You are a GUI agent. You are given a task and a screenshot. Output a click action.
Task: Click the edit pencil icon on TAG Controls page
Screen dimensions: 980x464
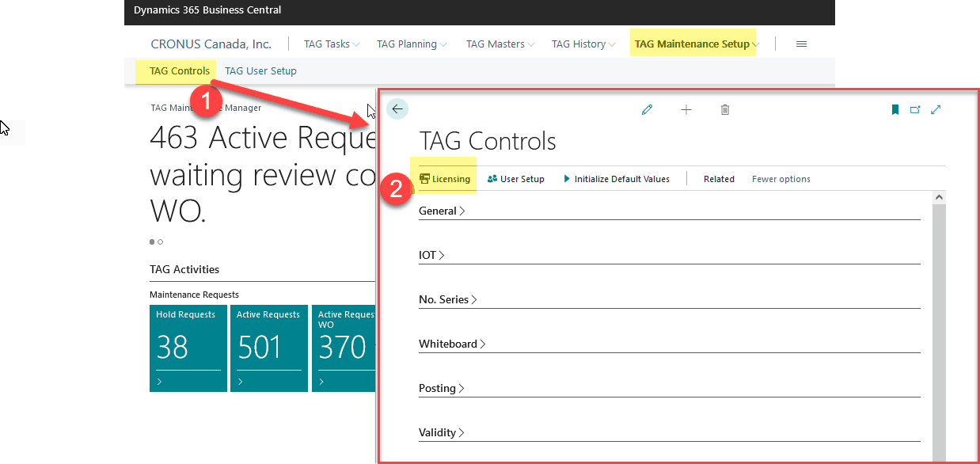[x=647, y=109]
